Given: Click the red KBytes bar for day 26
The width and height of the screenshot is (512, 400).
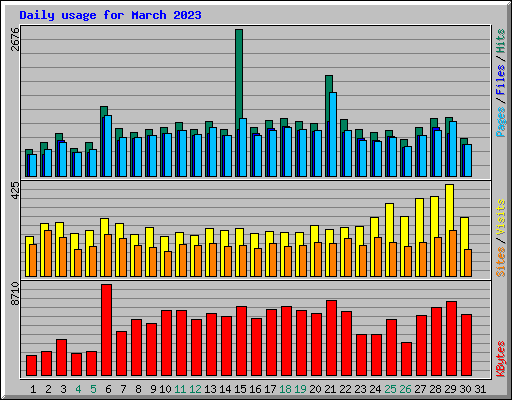Looking at the screenshot, I should [406, 359].
